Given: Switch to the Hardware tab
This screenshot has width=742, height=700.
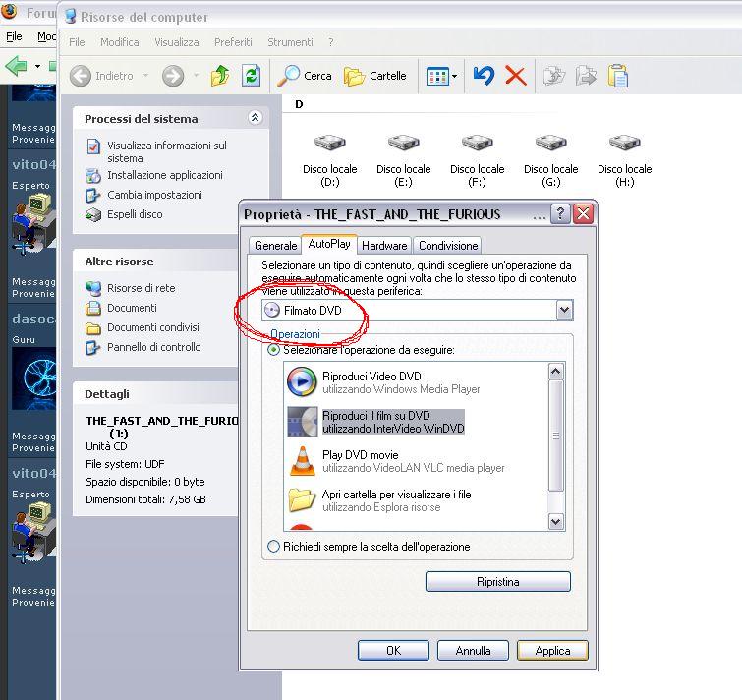Looking at the screenshot, I should [x=384, y=245].
